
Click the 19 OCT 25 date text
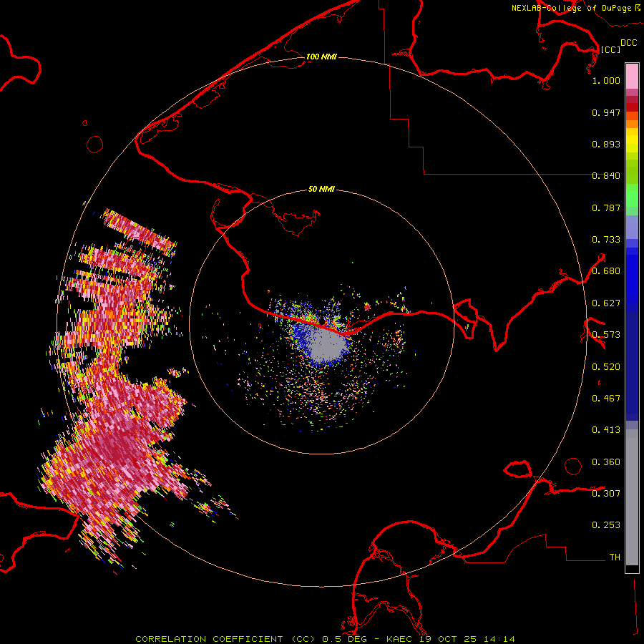coord(447,639)
